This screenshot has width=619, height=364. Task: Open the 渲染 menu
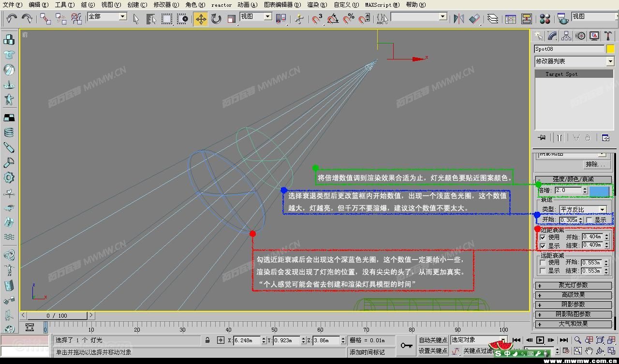[317, 5]
